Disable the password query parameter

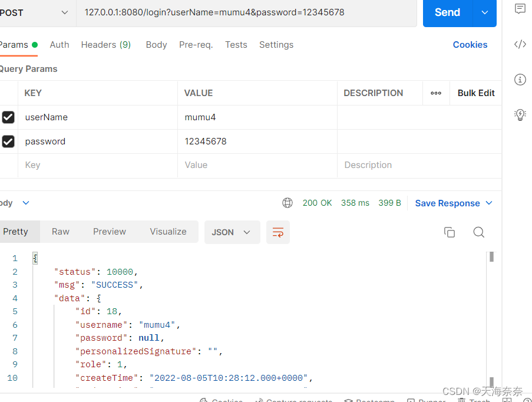click(x=8, y=141)
